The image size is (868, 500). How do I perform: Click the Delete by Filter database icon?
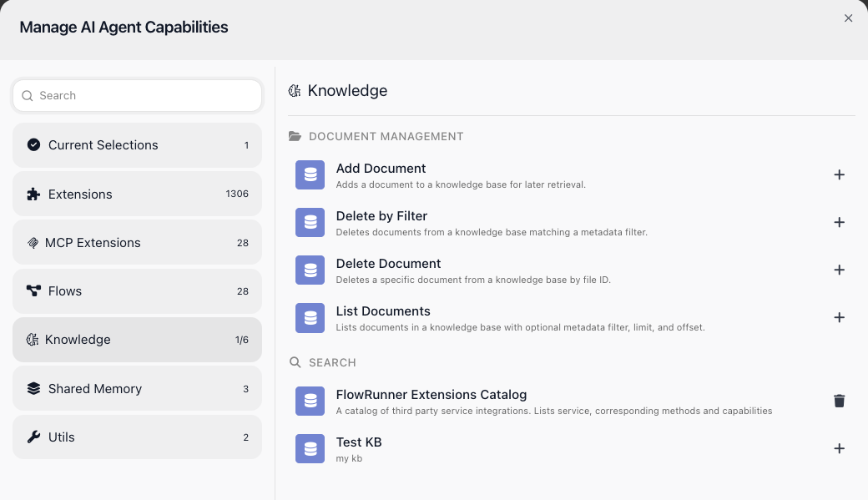point(310,223)
